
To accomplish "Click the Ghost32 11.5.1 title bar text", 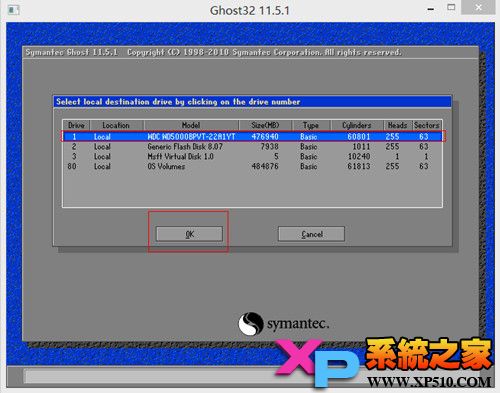I will (250, 10).
